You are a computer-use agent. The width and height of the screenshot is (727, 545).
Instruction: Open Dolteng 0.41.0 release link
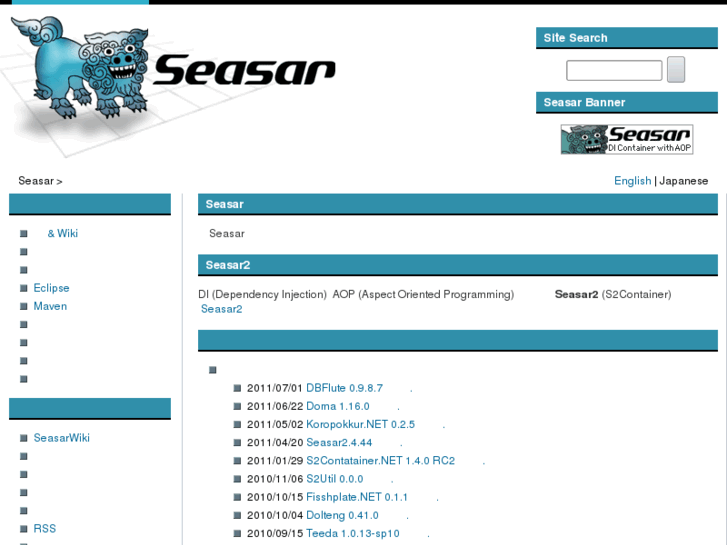point(342,515)
